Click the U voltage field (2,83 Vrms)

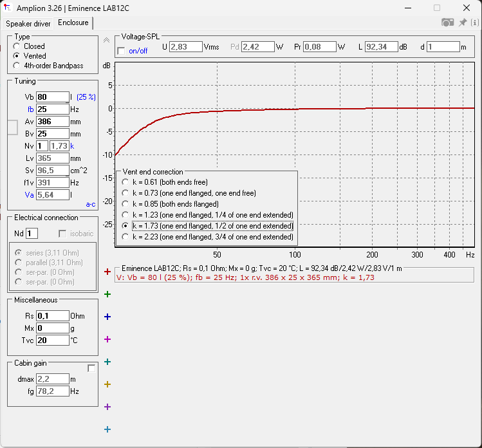(186, 47)
